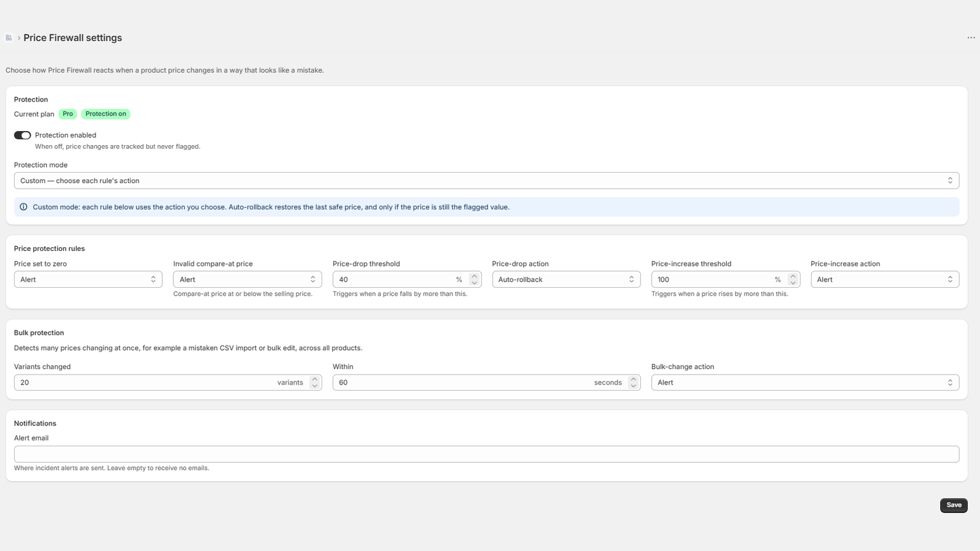Click the info icon in Custom mode banner
This screenshot has width=980, height=551.
point(23,207)
